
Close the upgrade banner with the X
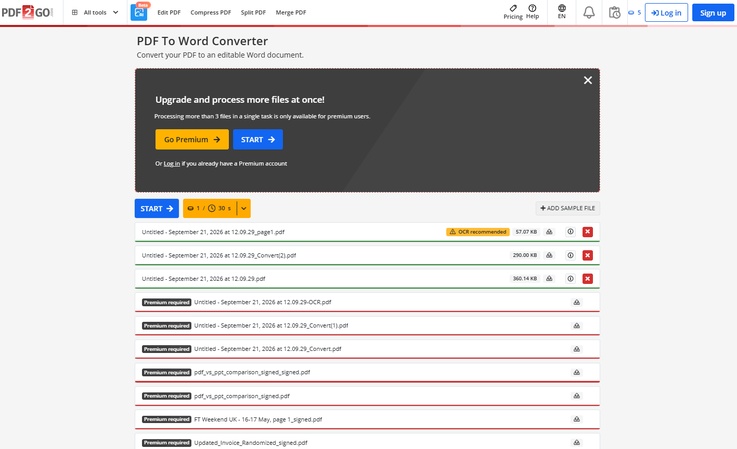pyautogui.click(x=588, y=80)
